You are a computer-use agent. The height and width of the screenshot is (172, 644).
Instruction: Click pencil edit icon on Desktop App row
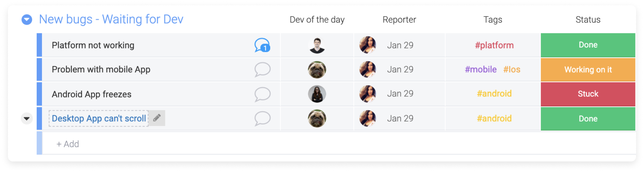tap(157, 118)
